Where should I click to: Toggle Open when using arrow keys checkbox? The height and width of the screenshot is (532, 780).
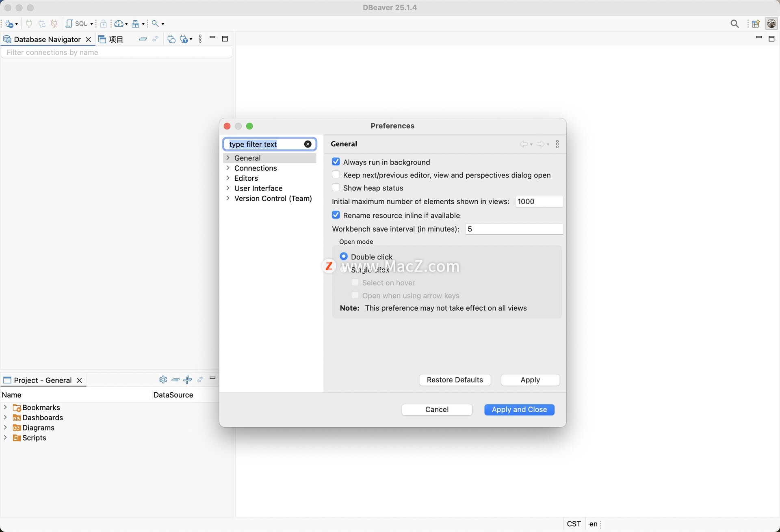coord(355,295)
